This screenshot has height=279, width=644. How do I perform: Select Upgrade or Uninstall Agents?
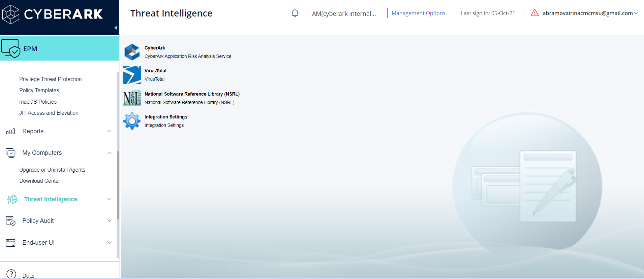coord(52,170)
